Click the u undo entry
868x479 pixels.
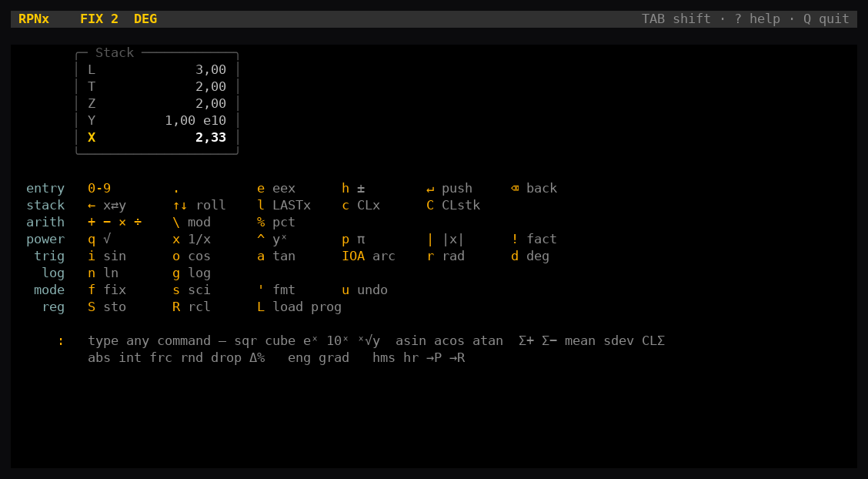365,290
